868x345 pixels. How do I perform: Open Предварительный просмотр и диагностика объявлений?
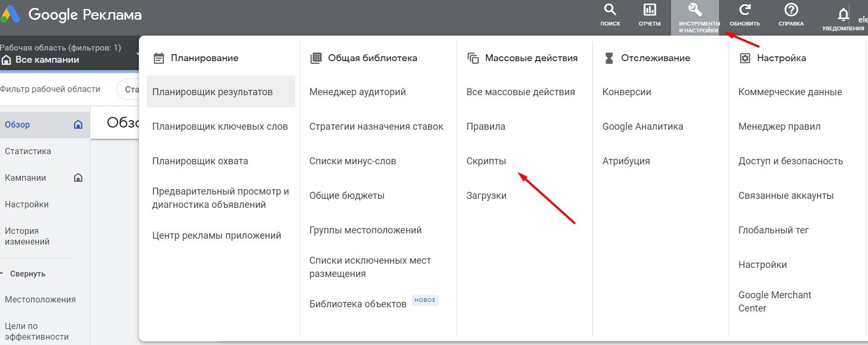tap(220, 198)
